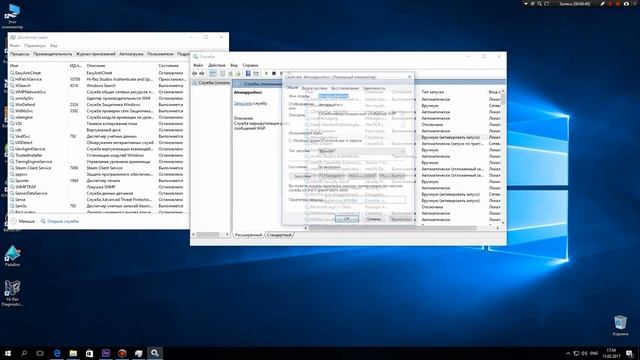Open the Recycle Bin desktop icon
This screenshot has width=640, height=360.
620,325
